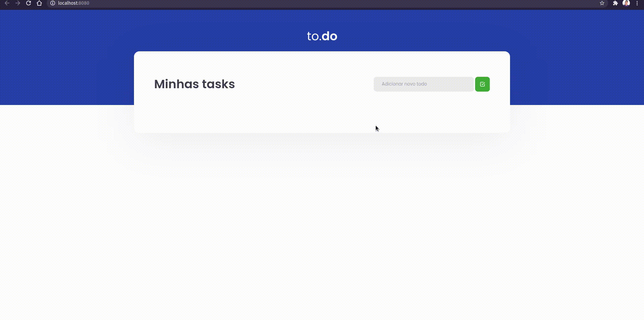Click the empty task list area
The width and height of the screenshot is (644, 320).
point(321,117)
